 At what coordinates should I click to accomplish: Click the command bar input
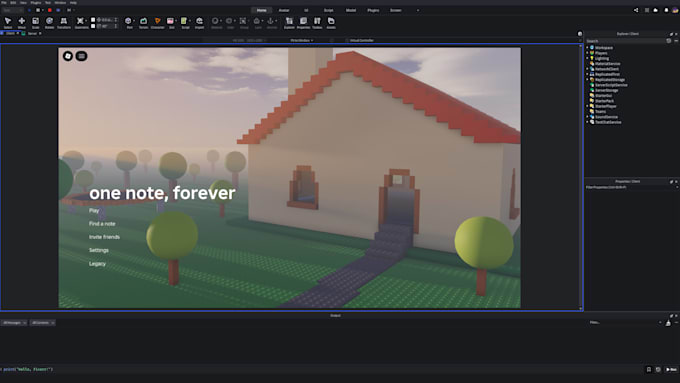(x=321, y=370)
